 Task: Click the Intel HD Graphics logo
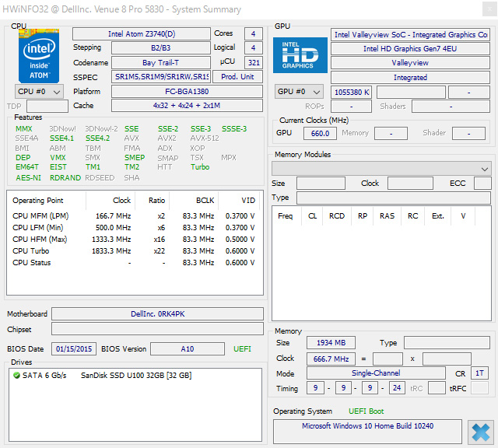pyautogui.click(x=297, y=55)
